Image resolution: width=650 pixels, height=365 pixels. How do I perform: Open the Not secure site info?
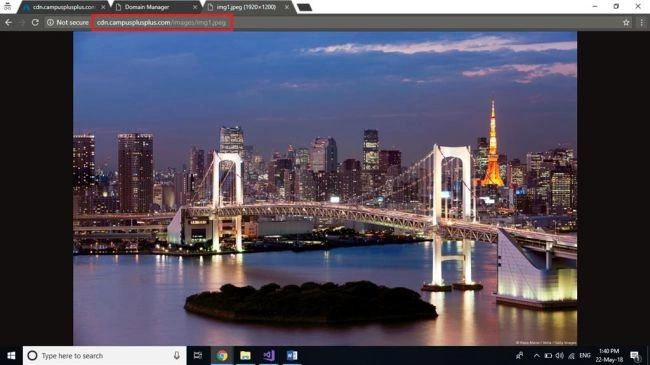coord(68,22)
